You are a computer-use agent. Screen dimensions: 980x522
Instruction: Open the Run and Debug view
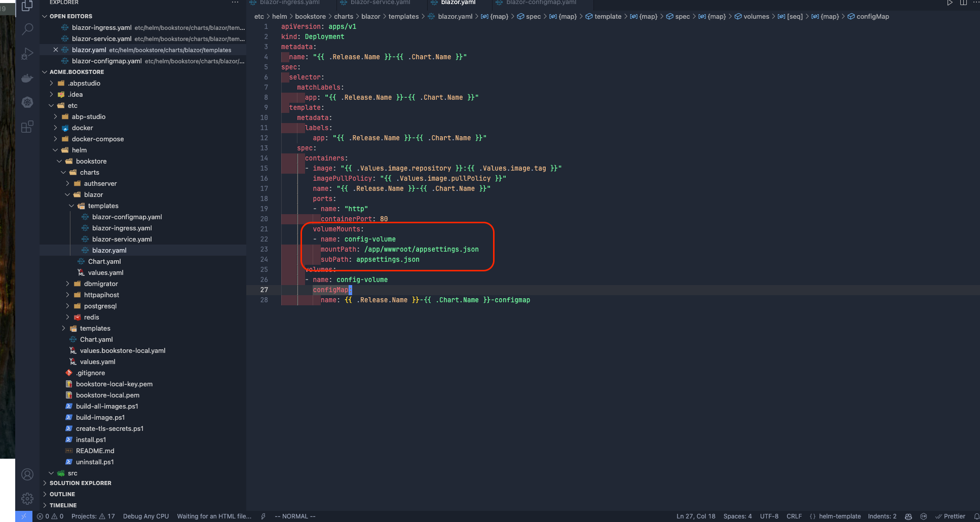pyautogui.click(x=27, y=54)
